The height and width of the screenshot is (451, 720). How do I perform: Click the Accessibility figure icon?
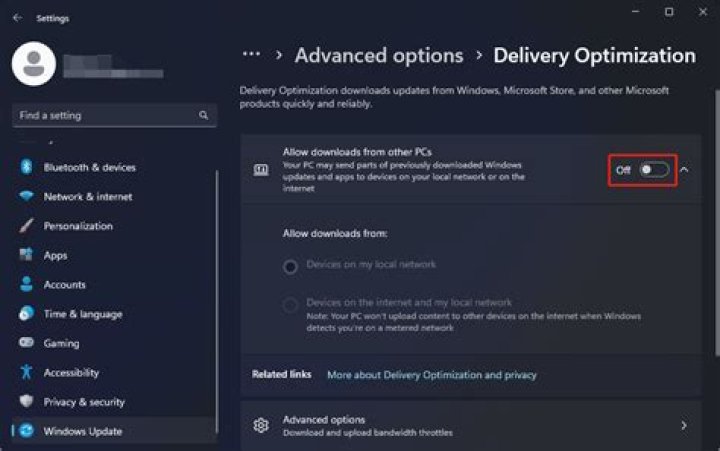pyautogui.click(x=26, y=373)
